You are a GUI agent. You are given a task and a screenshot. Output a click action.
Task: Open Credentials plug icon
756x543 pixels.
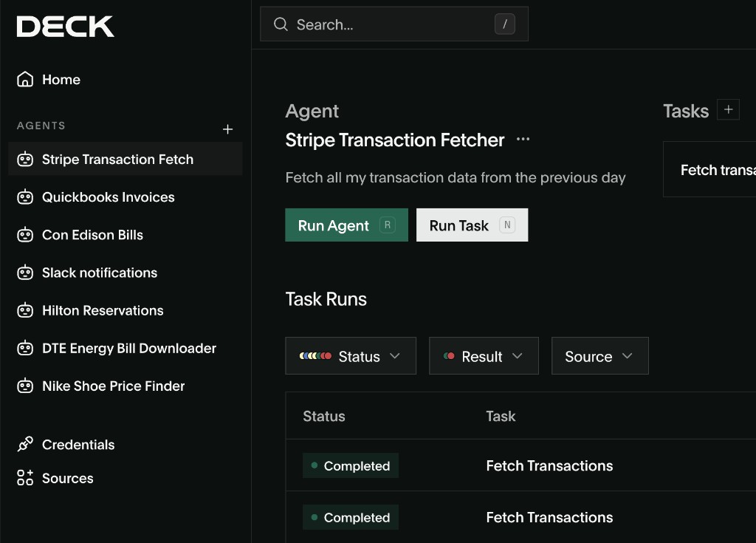[25, 445]
